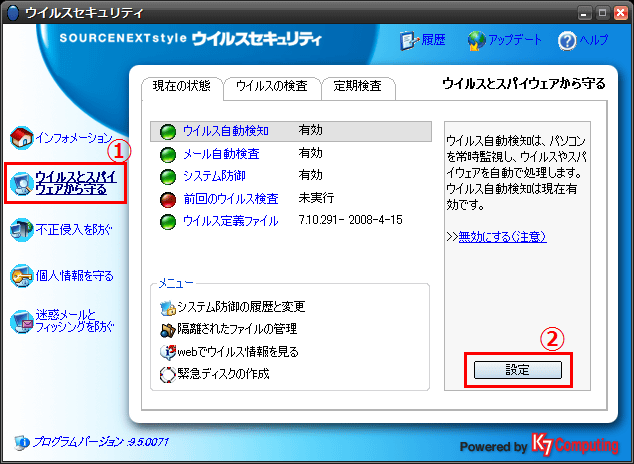The height and width of the screenshot is (464, 634).
Task: Click the 無効にする(注意) link
Action: [x=503, y=236]
